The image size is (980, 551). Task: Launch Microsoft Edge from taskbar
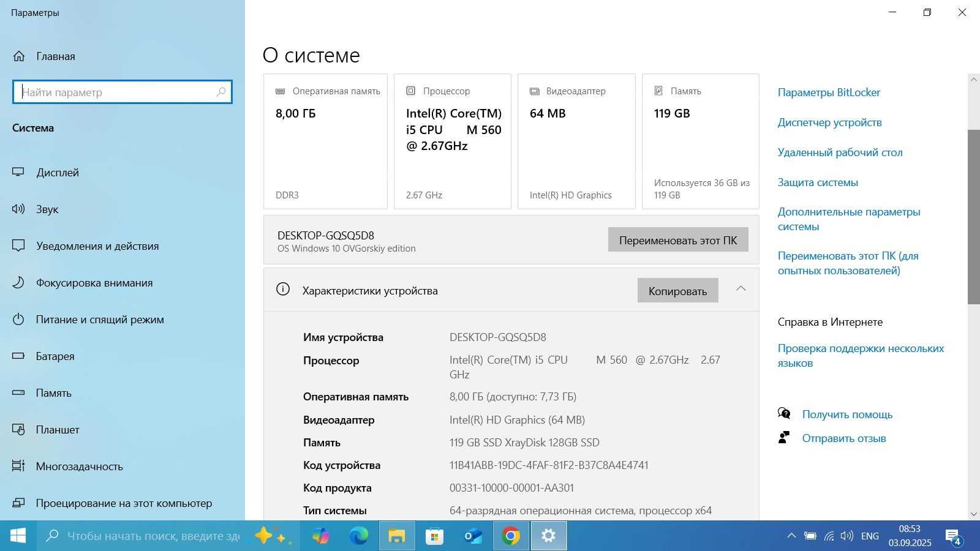coord(359,536)
